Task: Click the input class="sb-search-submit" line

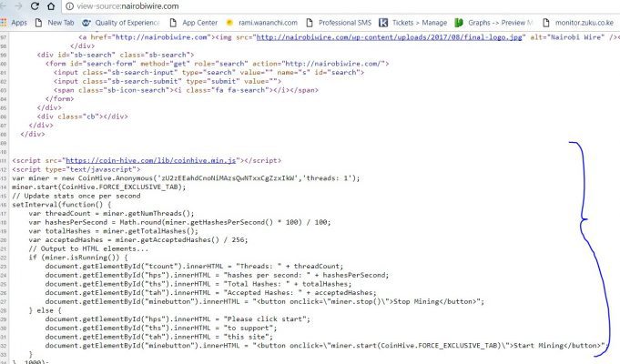Action: click(x=168, y=81)
